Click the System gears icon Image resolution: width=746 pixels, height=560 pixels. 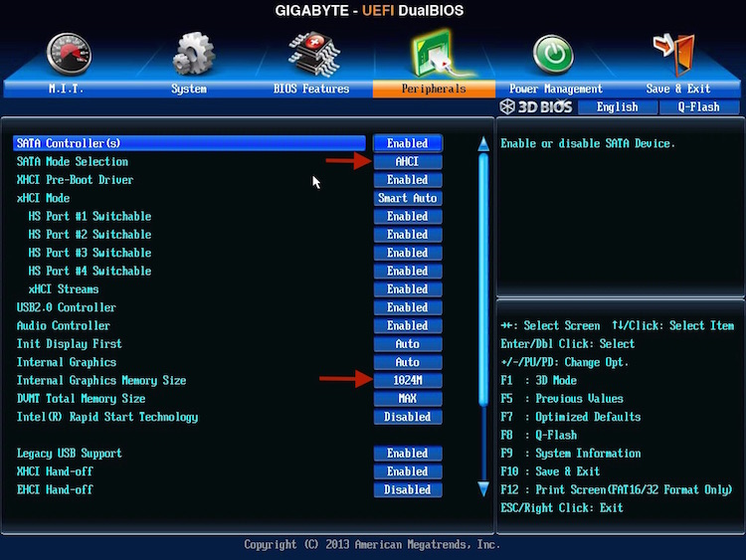[193, 54]
